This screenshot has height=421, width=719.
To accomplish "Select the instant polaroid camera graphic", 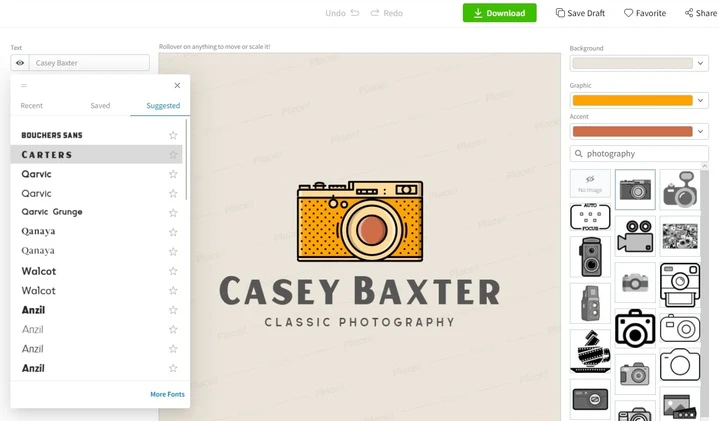I will pos(680,285).
